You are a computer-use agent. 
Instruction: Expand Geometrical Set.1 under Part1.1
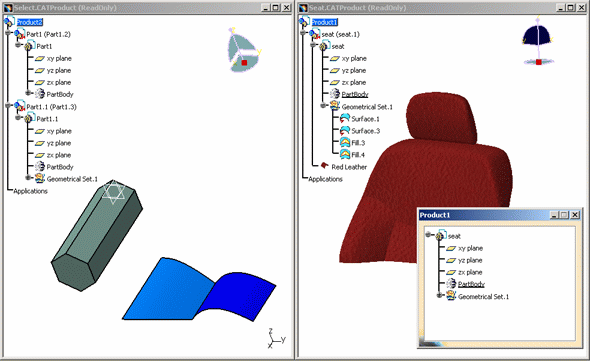point(28,177)
